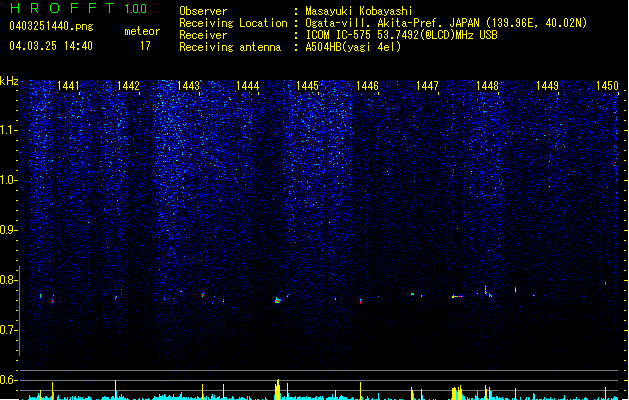The height and width of the screenshot is (400, 629).
Task: Click the 0.7 kHz axis label
Action: (9, 330)
